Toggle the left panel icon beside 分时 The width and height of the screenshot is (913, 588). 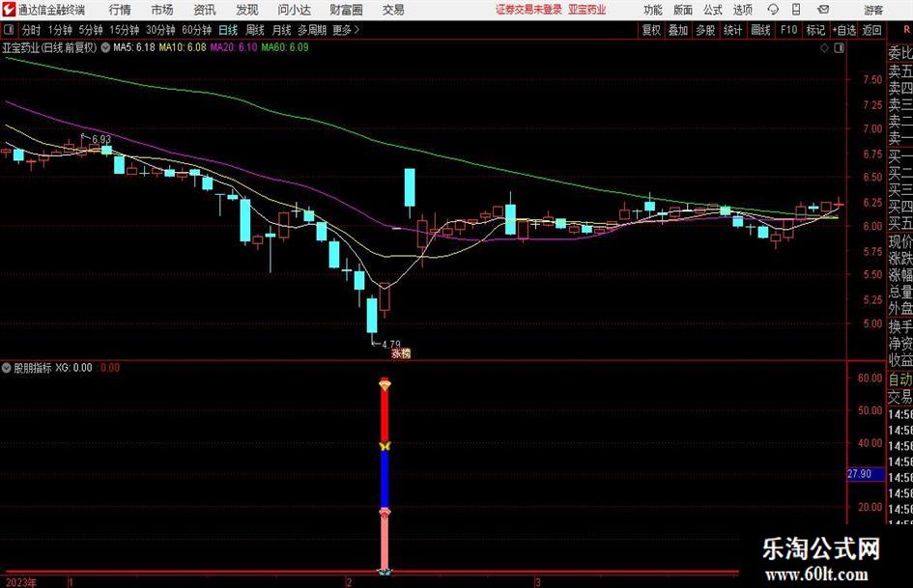tap(9, 30)
